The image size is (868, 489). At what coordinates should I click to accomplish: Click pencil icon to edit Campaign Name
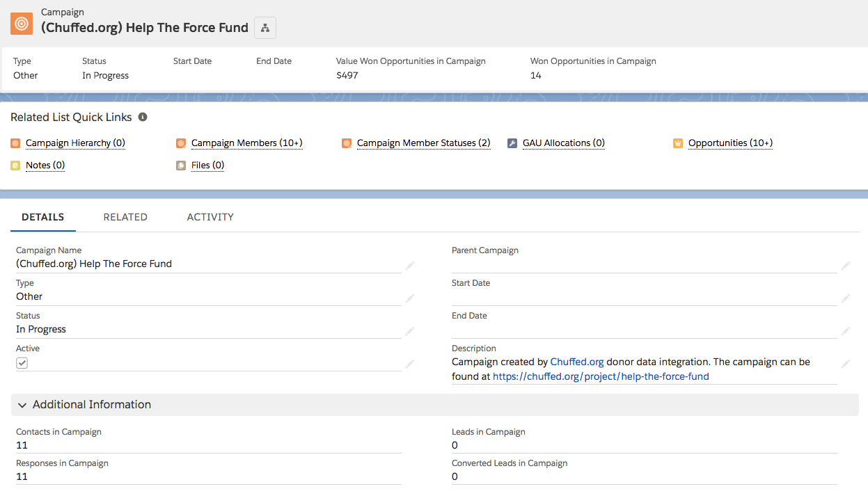[x=410, y=265]
